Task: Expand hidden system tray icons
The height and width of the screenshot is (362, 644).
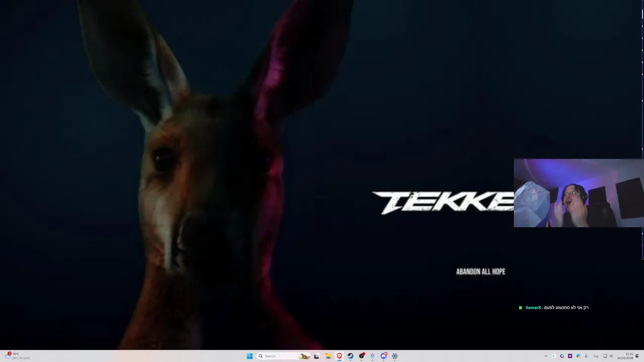Action: [546, 356]
